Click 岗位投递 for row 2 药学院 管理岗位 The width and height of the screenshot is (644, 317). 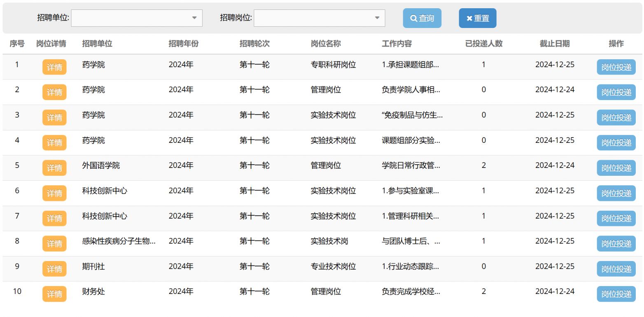pos(616,92)
